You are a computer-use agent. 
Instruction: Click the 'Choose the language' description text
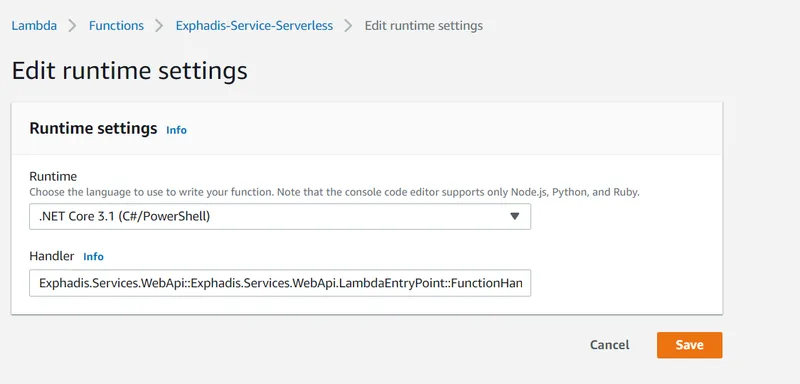[x=334, y=193]
